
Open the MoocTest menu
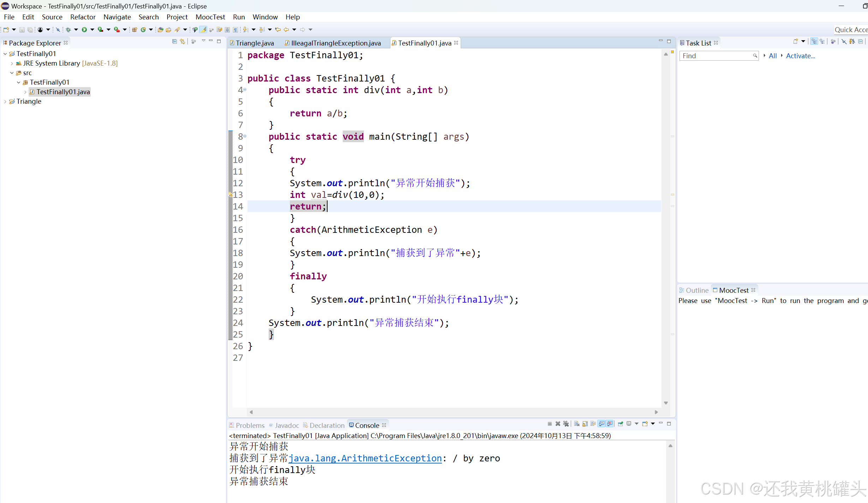[x=210, y=17]
